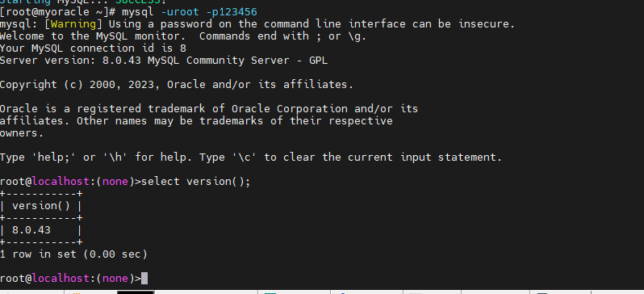Click the blinking cursor at the last prompt
This screenshot has height=294, width=644.
click(144, 279)
